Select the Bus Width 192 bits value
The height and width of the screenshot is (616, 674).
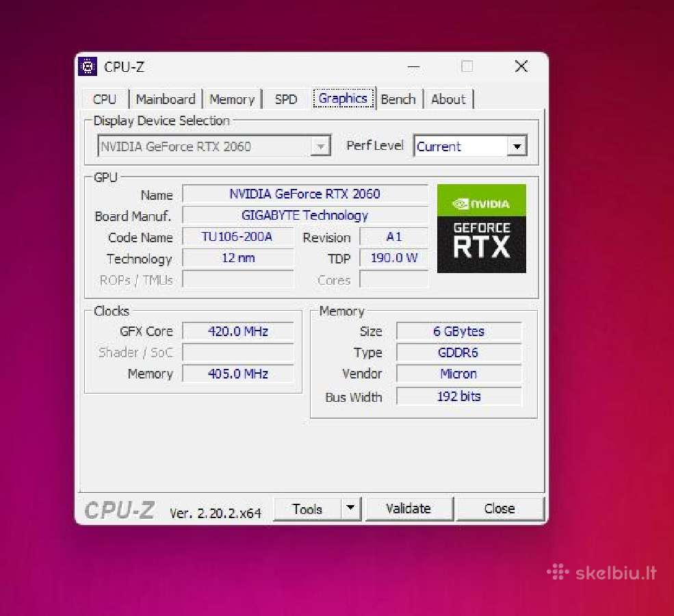click(458, 396)
